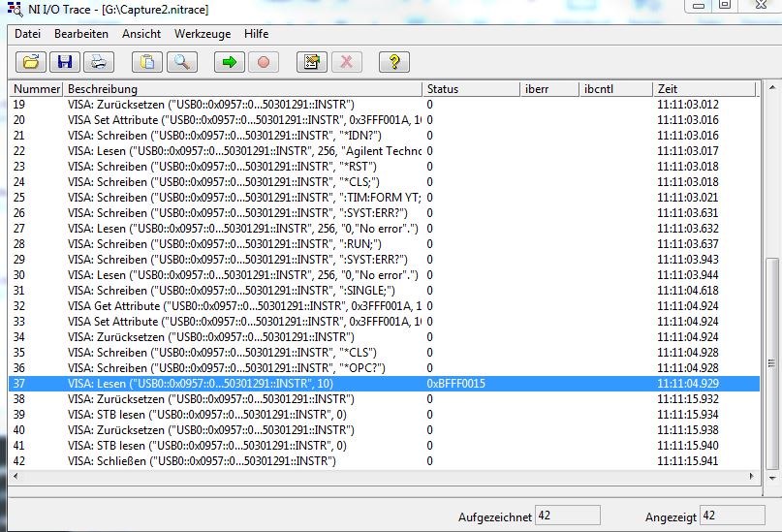Click the Zeit column header
782x532 pixels.
coord(704,89)
